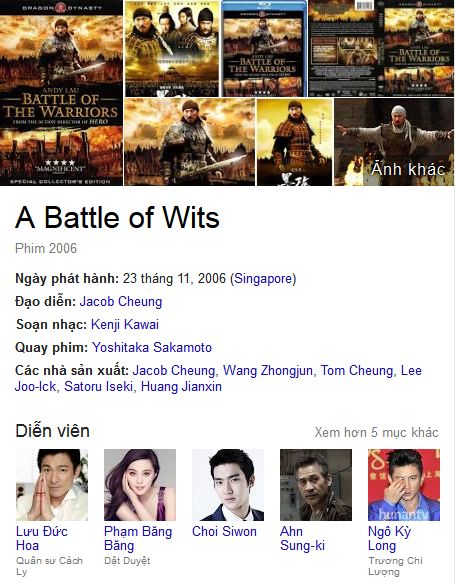Click Ngô Kỳ Long actor photo
The width and height of the screenshot is (455, 583).
pyautogui.click(x=404, y=485)
